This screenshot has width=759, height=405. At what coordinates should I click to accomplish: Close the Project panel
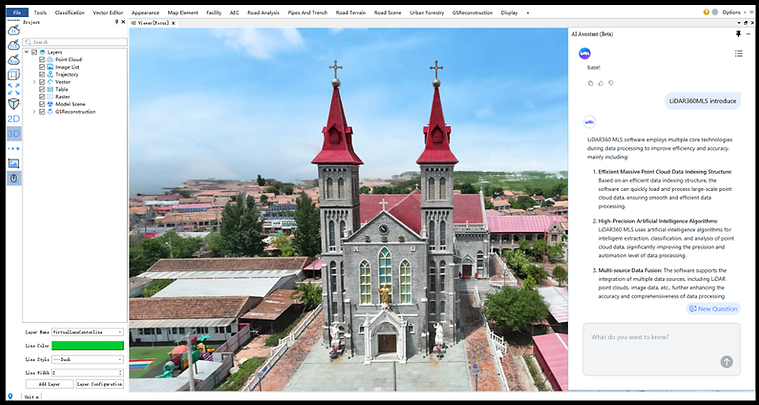click(x=123, y=22)
